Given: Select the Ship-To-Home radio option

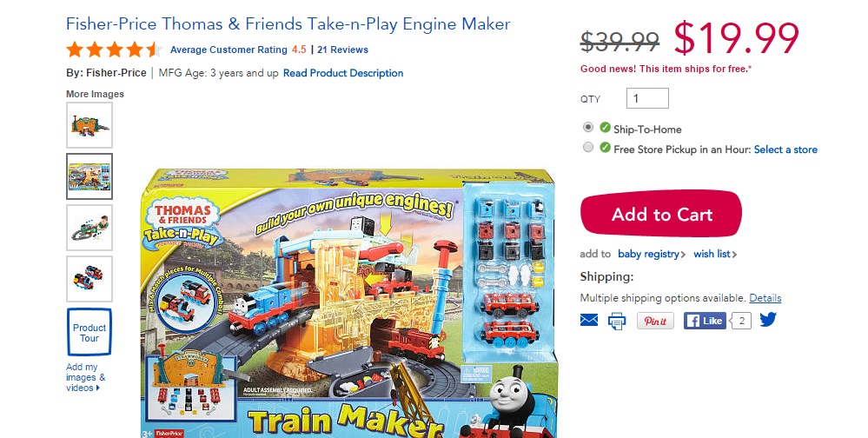Looking at the screenshot, I should [x=588, y=128].
